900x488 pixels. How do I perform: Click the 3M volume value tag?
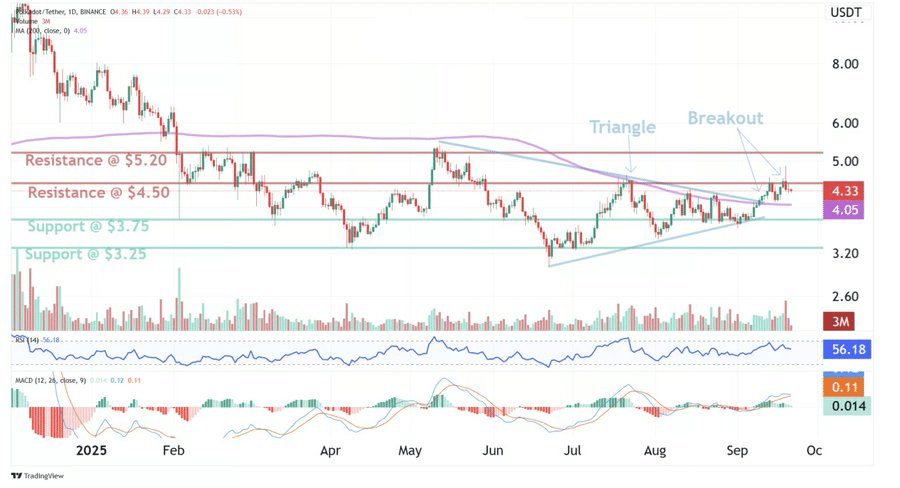843,322
